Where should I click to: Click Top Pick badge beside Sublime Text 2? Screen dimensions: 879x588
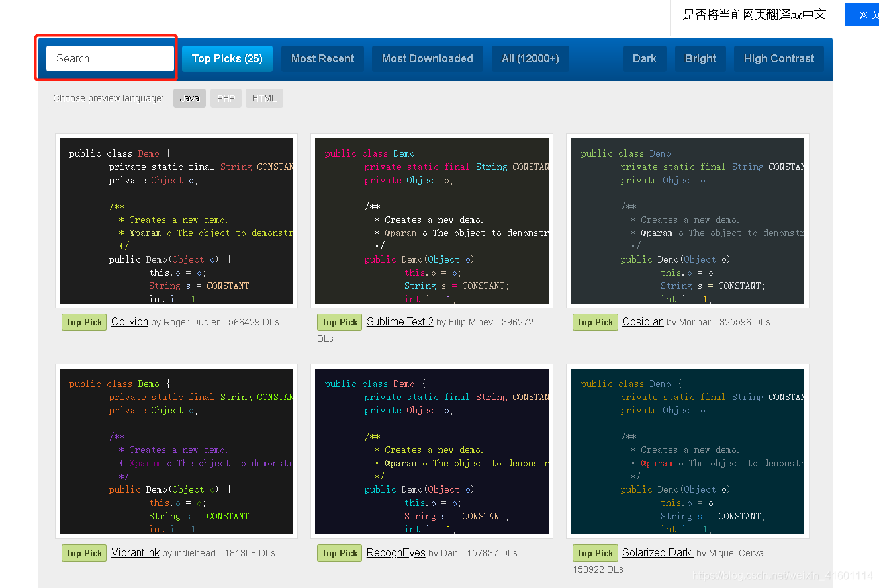click(340, 322)
